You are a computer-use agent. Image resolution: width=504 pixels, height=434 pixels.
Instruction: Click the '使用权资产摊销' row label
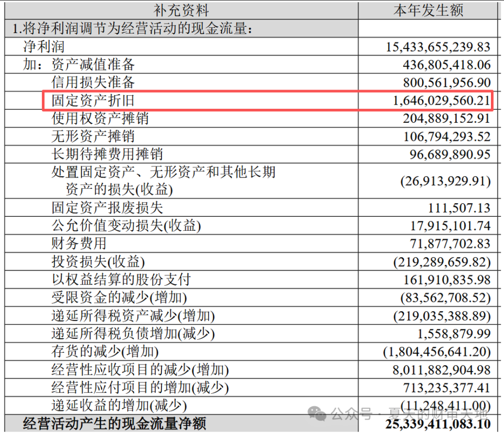pos(100,118)
